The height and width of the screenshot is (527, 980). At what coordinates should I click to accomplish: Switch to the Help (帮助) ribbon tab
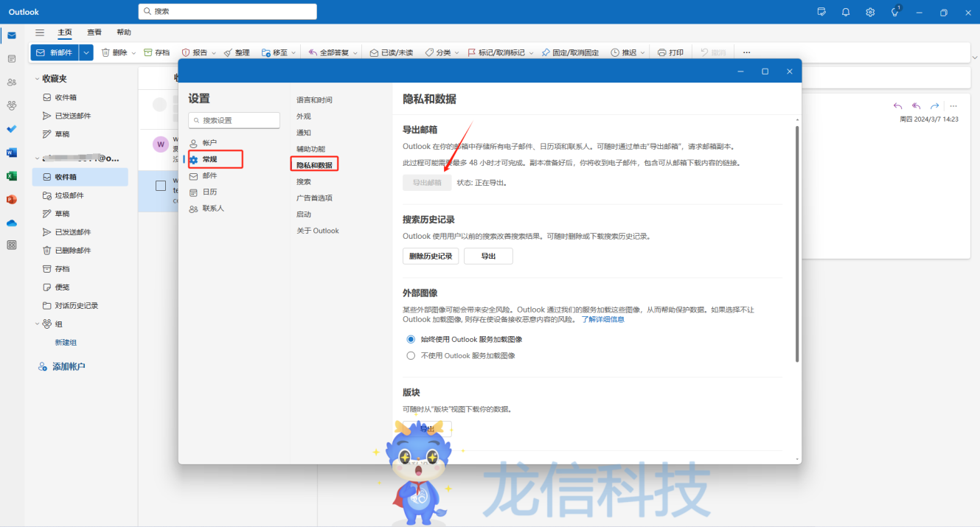point(124,32)
